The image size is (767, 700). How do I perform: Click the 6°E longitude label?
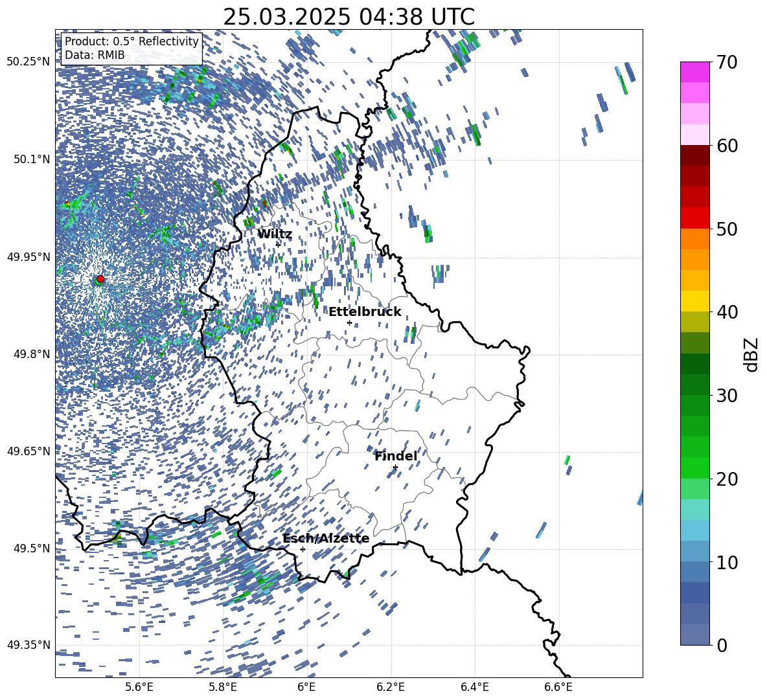(x=306, y=687)
